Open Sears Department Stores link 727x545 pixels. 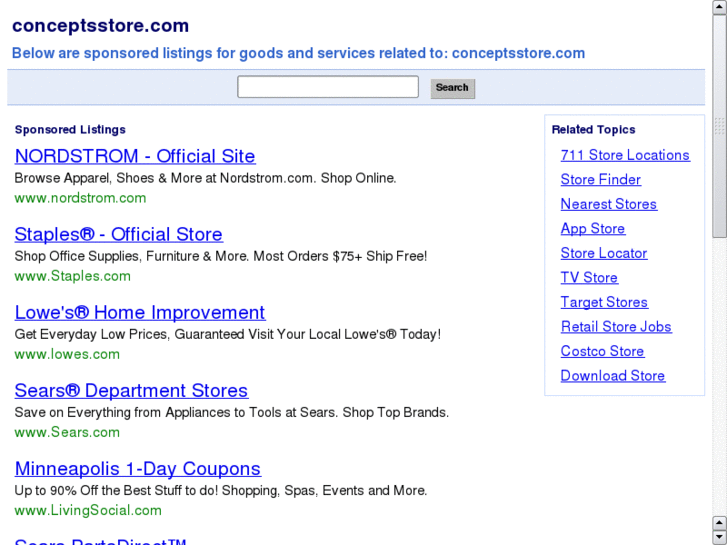(131, 391)
